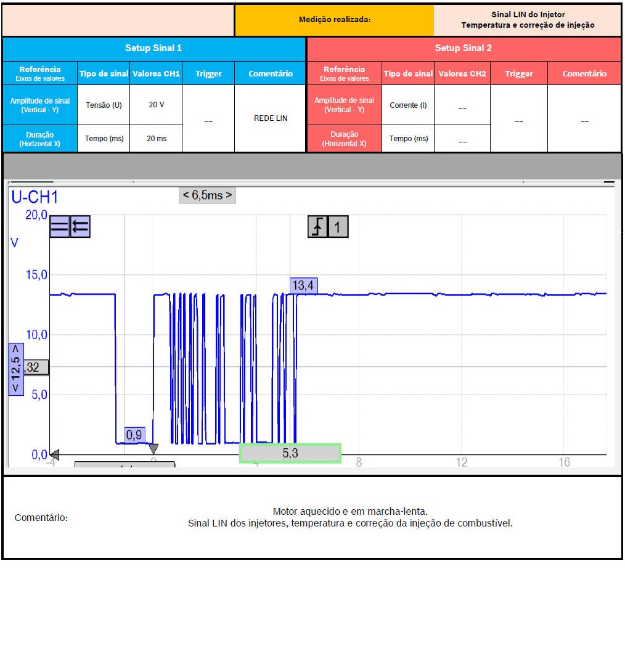Click the left-arrows cursor alignment icon

pyautogui.click(x=80, y=227)
